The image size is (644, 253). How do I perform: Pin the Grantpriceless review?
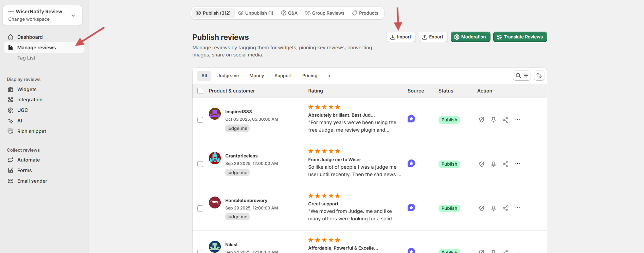pos(494,164)
